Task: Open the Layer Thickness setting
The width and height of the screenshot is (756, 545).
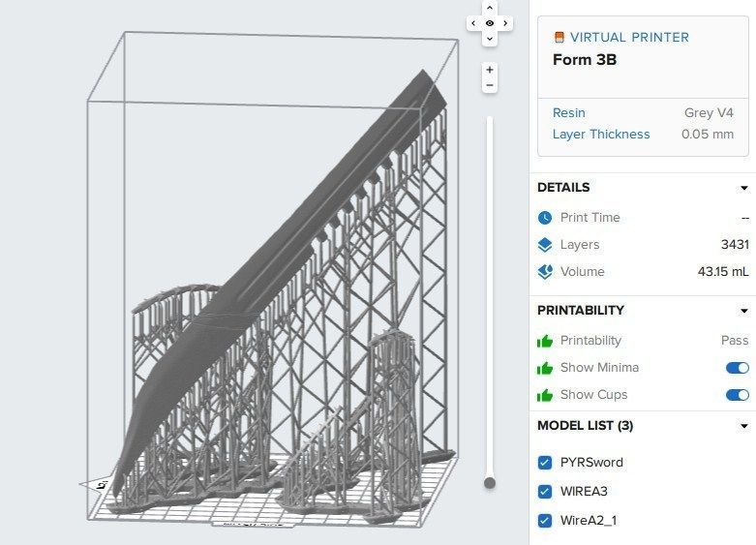Action: pyautogui.click(x=601, y=135)
